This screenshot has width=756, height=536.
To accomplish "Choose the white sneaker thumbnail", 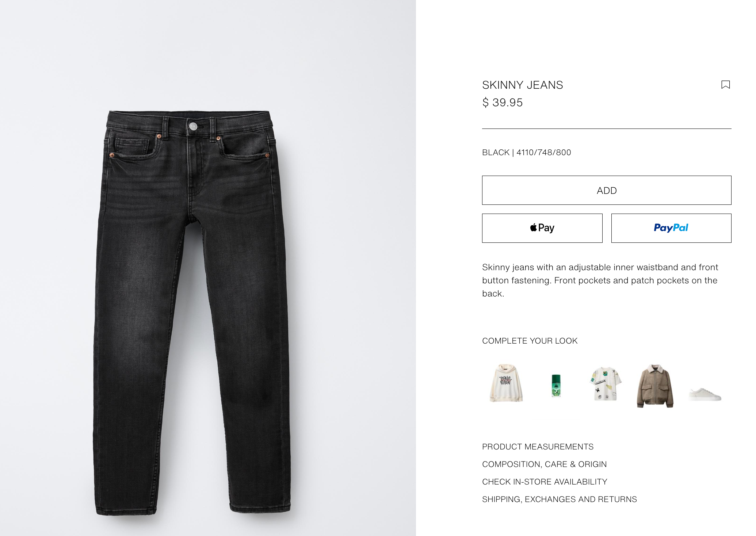I will 705,394.
